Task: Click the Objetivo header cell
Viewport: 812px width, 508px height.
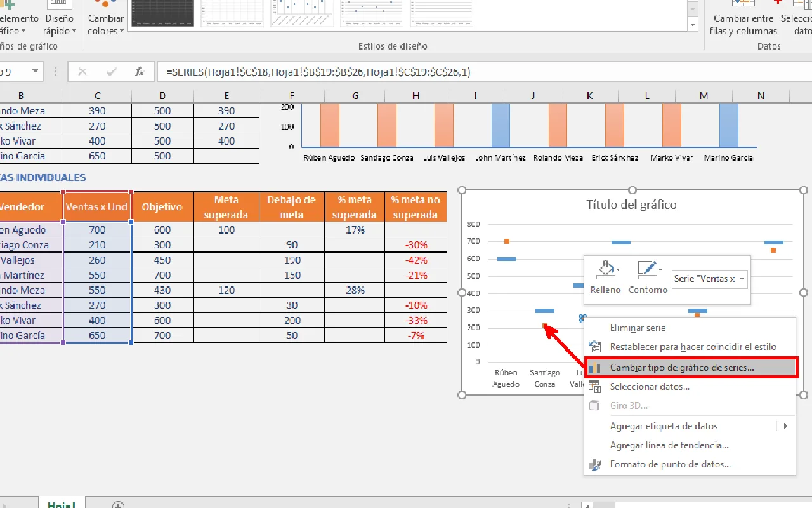Action: 162,207
